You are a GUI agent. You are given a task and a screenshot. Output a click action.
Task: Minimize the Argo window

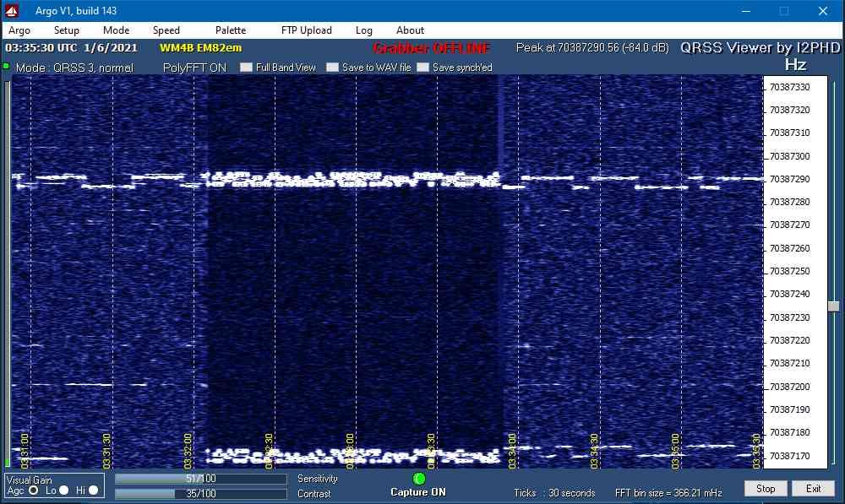(746, 11)
